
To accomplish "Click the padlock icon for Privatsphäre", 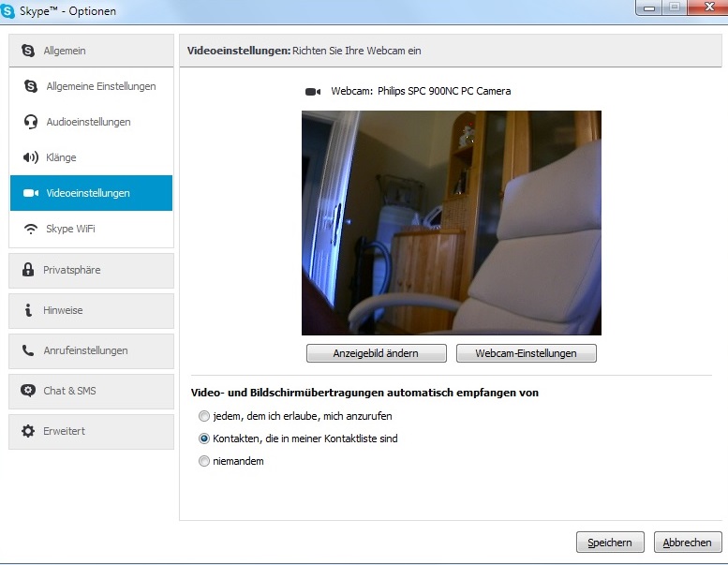I will (x=28, y=270).
